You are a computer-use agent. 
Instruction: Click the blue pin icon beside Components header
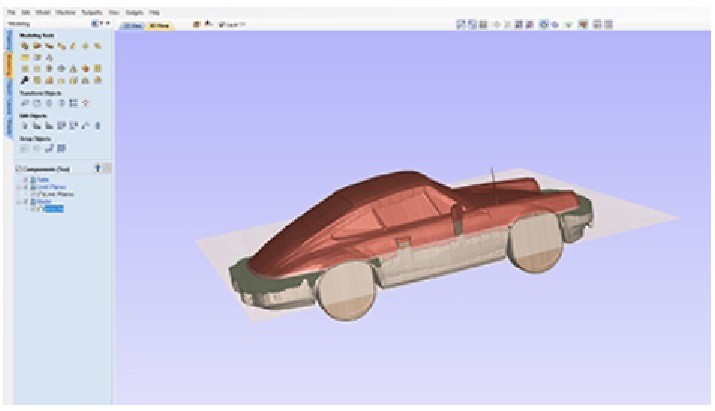[96, 169]
